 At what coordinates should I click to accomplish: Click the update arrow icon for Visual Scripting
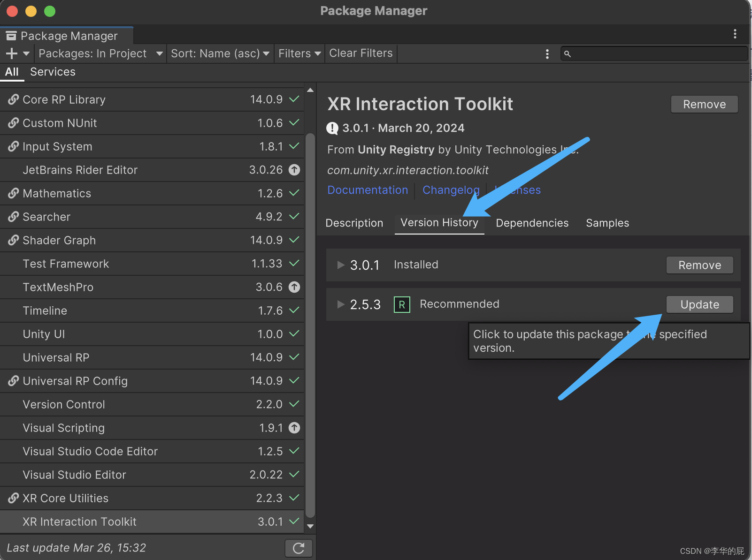point(294,428)
